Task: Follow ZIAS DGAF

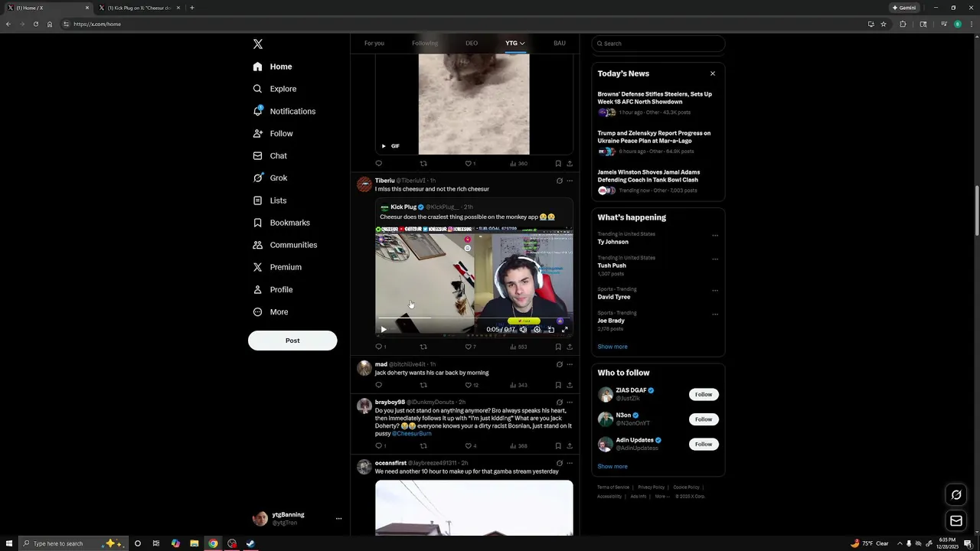Action: click(704, 394)
